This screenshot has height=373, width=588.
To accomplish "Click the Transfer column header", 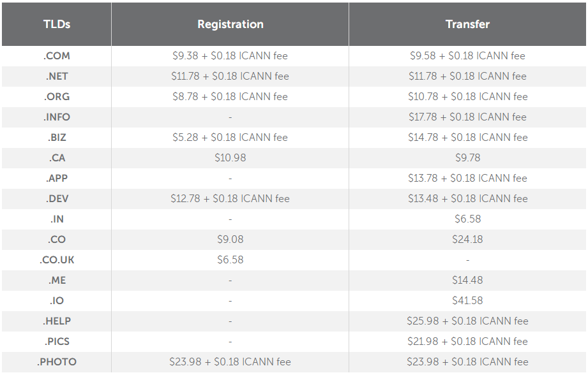I will click(467, 24).
